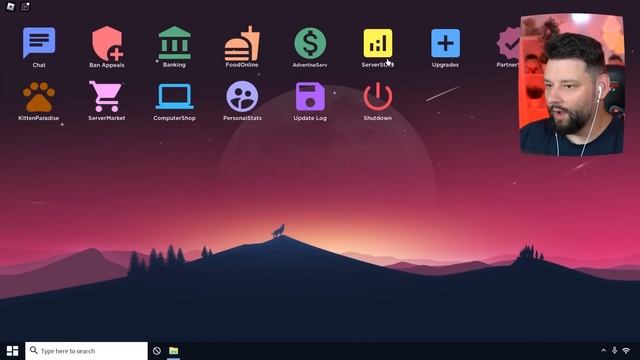The height and width of the screenshot is (360, 640).
Task: Open the ServerStats chart icon
Action: (x=378, y=43)
